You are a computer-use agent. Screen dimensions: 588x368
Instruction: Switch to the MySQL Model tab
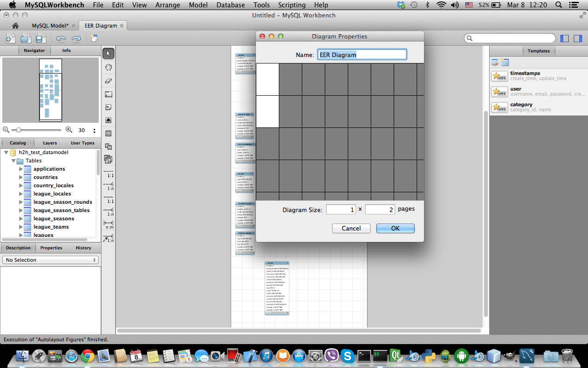(x=50, y=26)
